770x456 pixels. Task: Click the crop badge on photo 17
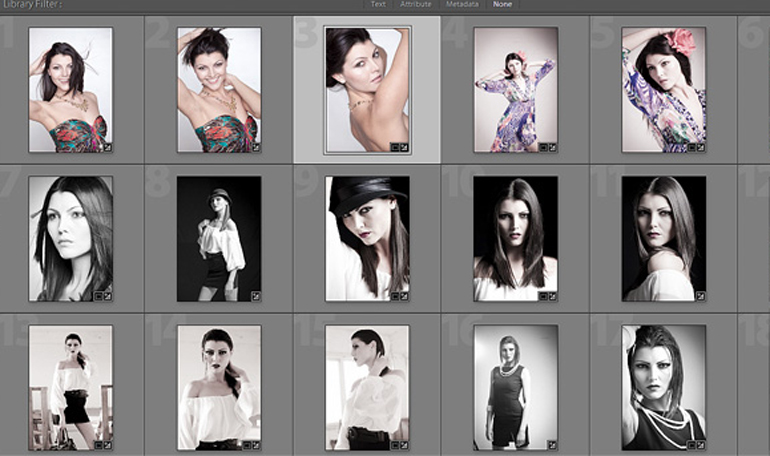point(690,444)
